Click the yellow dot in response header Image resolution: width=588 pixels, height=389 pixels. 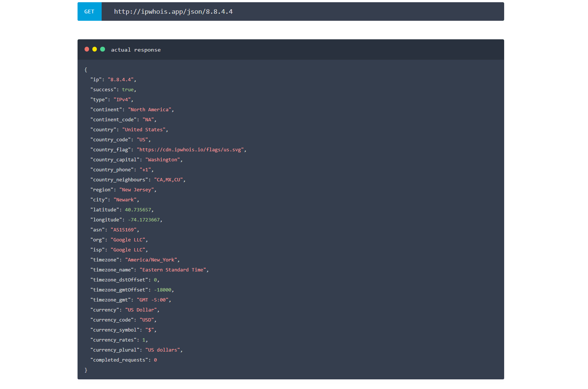click(x=95, y=49)
